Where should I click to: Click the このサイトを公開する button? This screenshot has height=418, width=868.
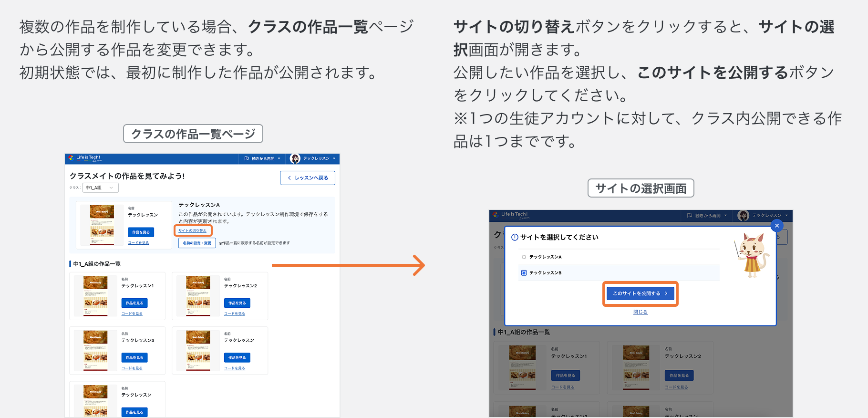[640, 293]
